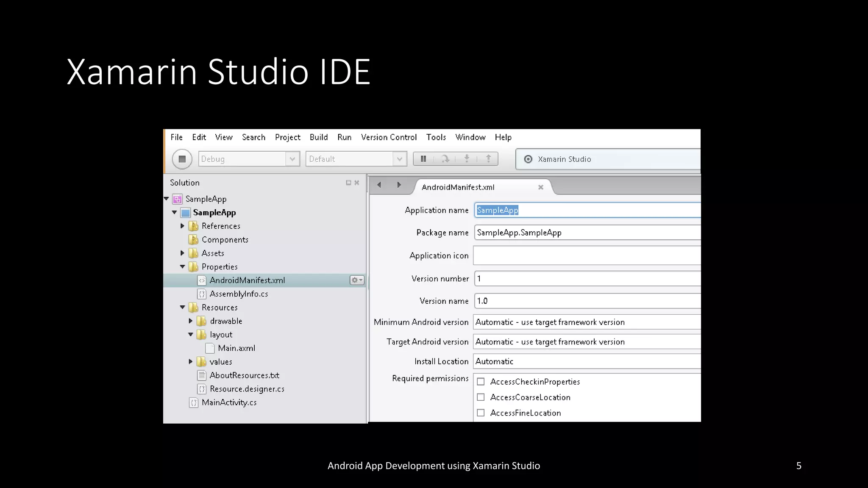868x488 pixels.
Task: Open the Window menu
Action: [470, 137]
